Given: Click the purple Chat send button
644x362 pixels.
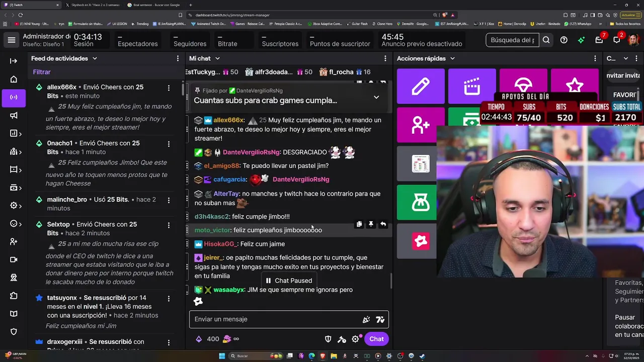Looking at the screenshot, I should (376, 339).
